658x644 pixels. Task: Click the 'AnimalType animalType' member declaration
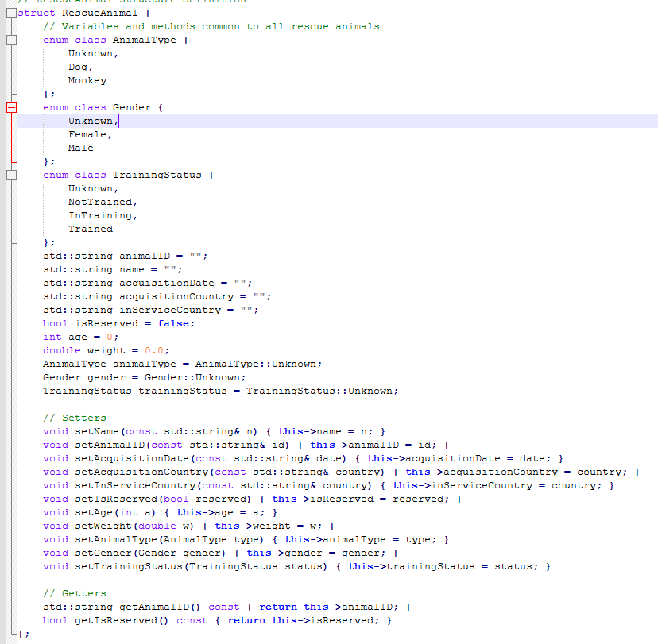tap(182, 364)
